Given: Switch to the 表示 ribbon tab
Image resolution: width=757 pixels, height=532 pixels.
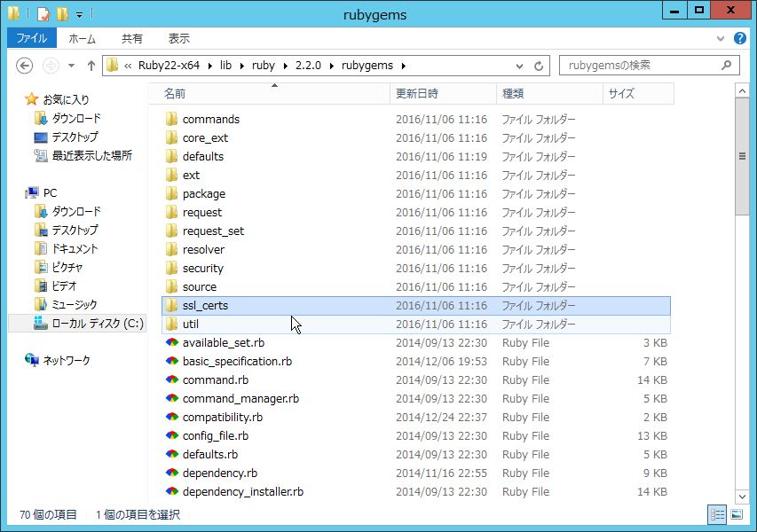Looking at the screenshot, I should 178,39.
